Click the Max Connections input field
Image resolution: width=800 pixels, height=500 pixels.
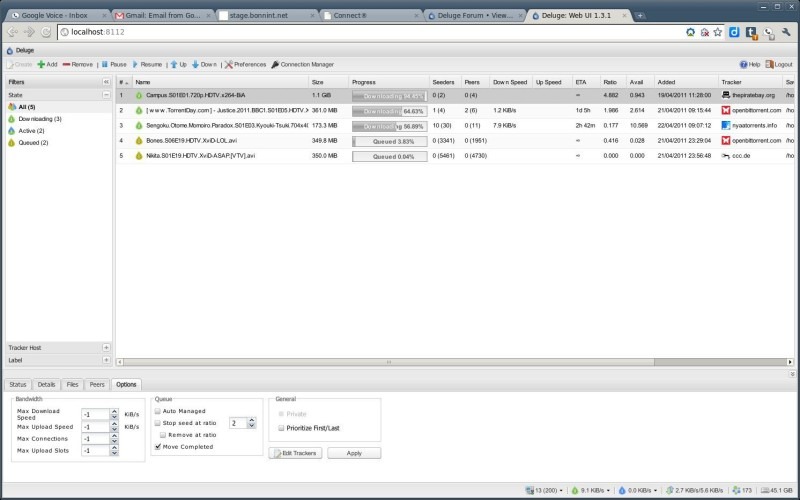[x=95, y=439]
